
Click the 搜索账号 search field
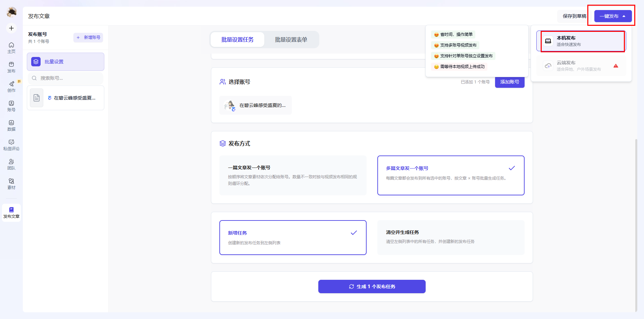click(x=65, y=78)
